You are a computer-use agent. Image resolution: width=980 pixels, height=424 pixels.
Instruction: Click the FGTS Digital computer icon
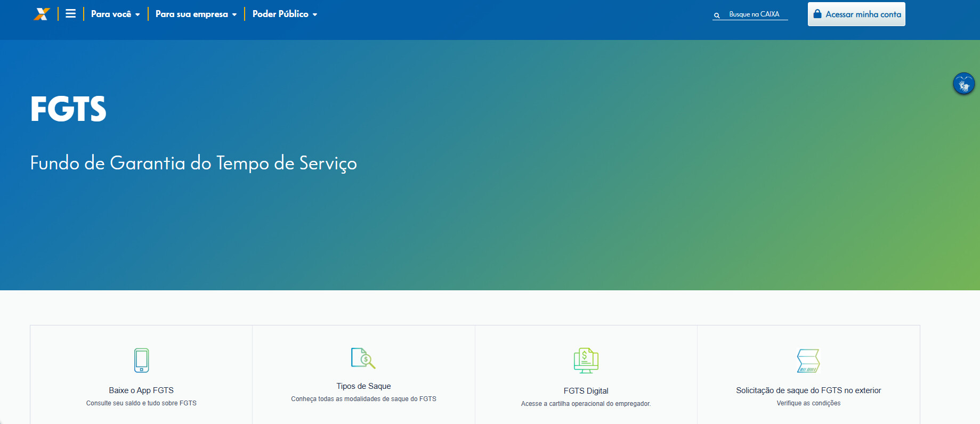click(x=586, y=361)
